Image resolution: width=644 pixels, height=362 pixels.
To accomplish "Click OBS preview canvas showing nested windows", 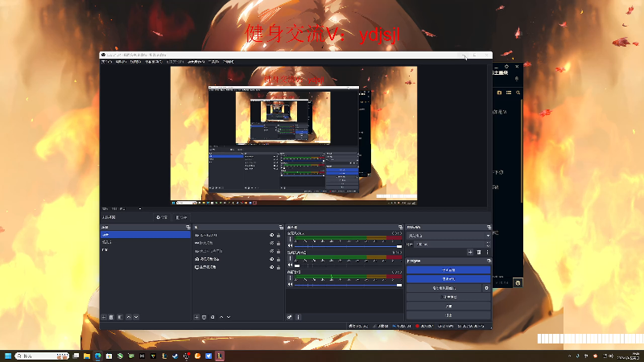I will (294, 136).
